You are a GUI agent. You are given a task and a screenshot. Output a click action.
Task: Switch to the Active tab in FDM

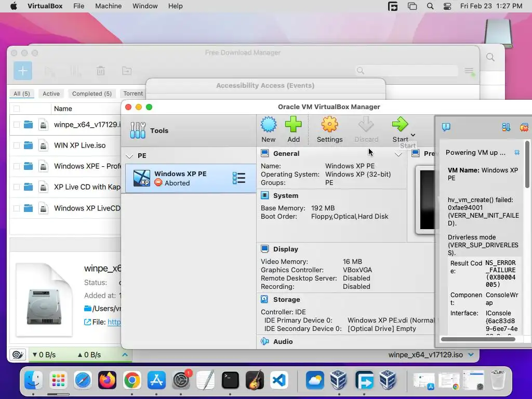pos(51,94)
